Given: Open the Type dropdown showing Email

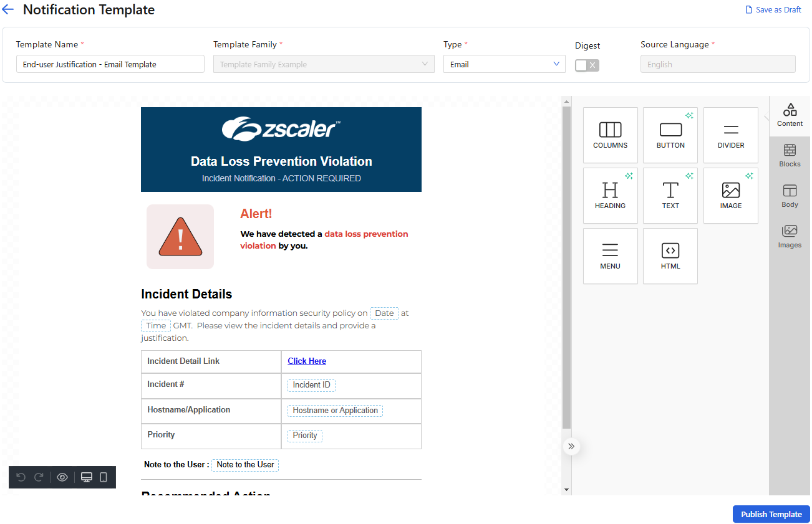Looking at the screenshot, I should tap(504, 64).
